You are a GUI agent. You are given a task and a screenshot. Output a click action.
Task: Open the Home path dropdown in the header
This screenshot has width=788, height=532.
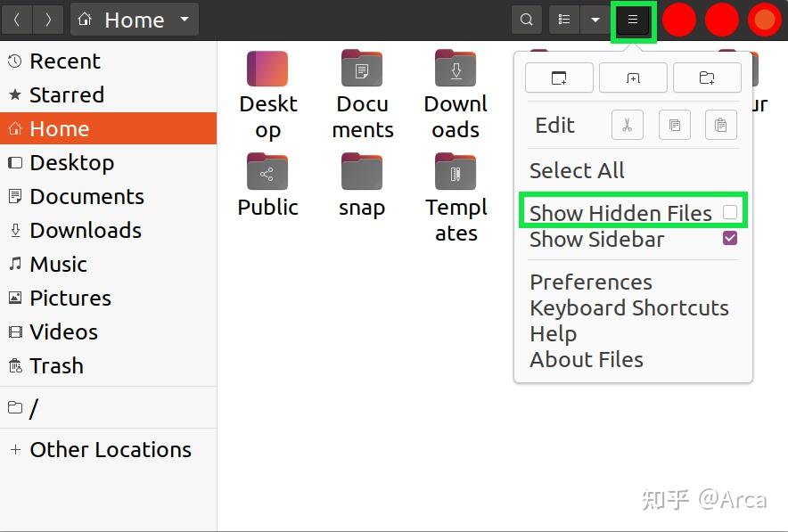pyautogui.click(x=183, y=19)
